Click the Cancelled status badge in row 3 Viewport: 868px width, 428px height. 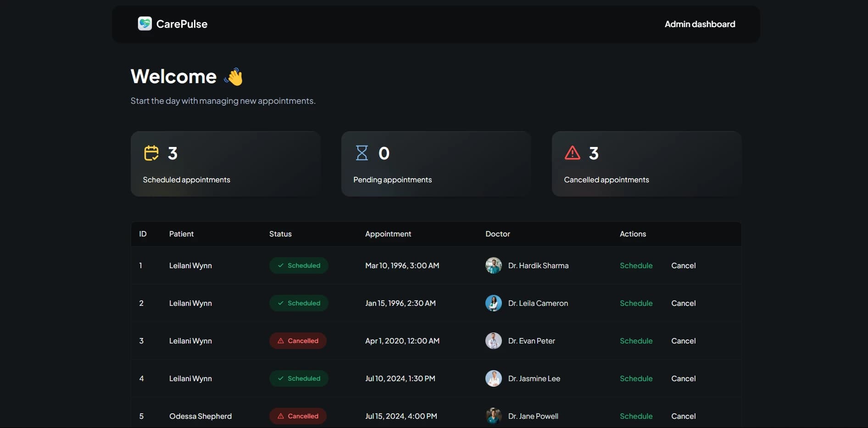click(x=298, y=341)
